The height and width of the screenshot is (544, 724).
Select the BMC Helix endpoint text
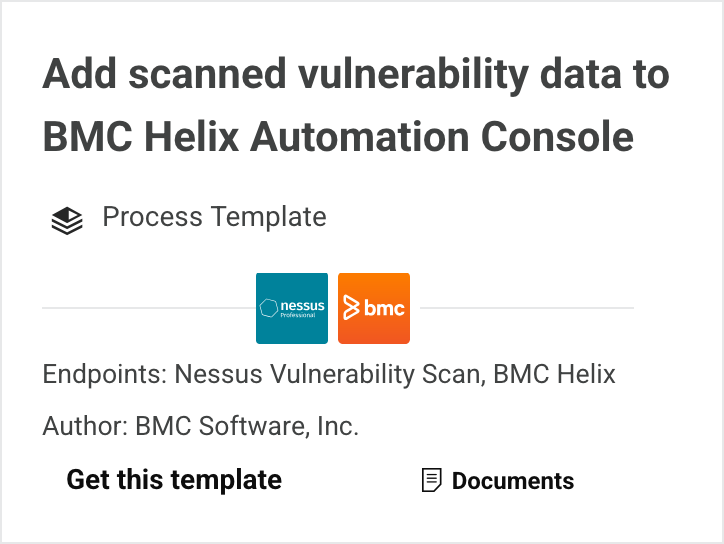[555, 375]
